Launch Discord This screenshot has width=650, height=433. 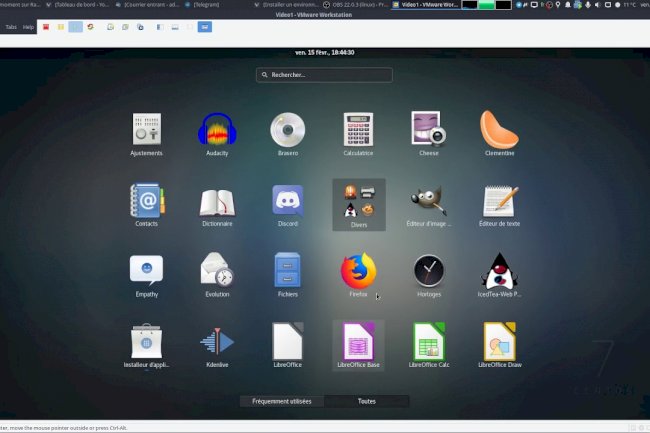tap(288, 205)
